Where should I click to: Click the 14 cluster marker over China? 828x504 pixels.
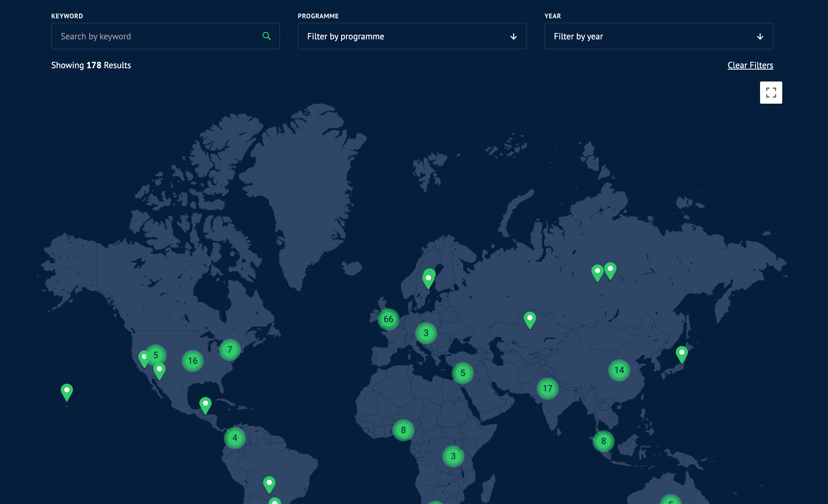coord(619,370)
